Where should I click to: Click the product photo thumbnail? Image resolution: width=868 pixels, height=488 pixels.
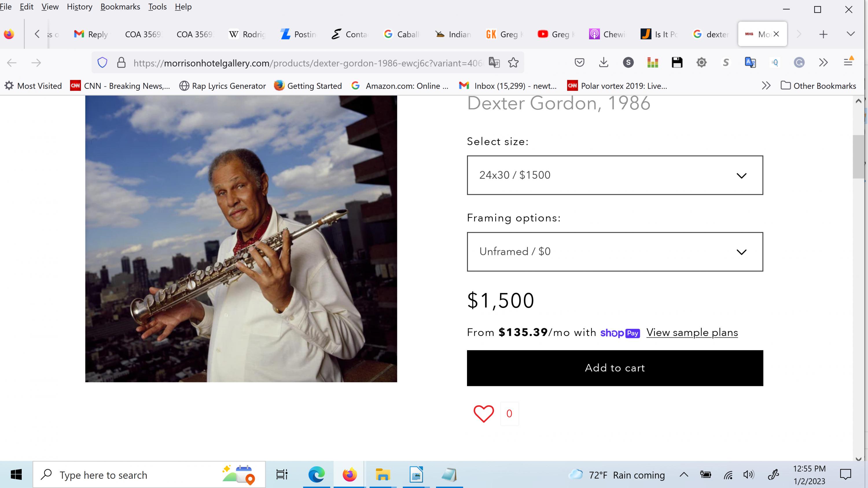point(241,239)
